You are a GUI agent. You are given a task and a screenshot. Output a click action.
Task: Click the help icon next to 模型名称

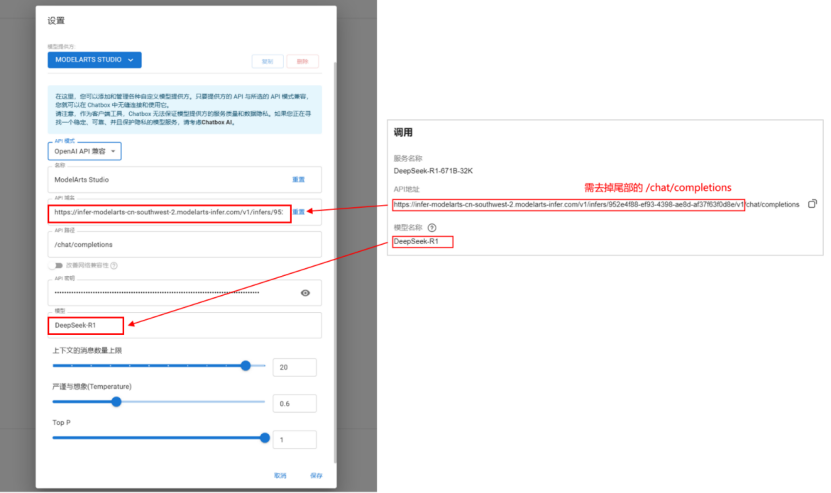tap(432, 228)
